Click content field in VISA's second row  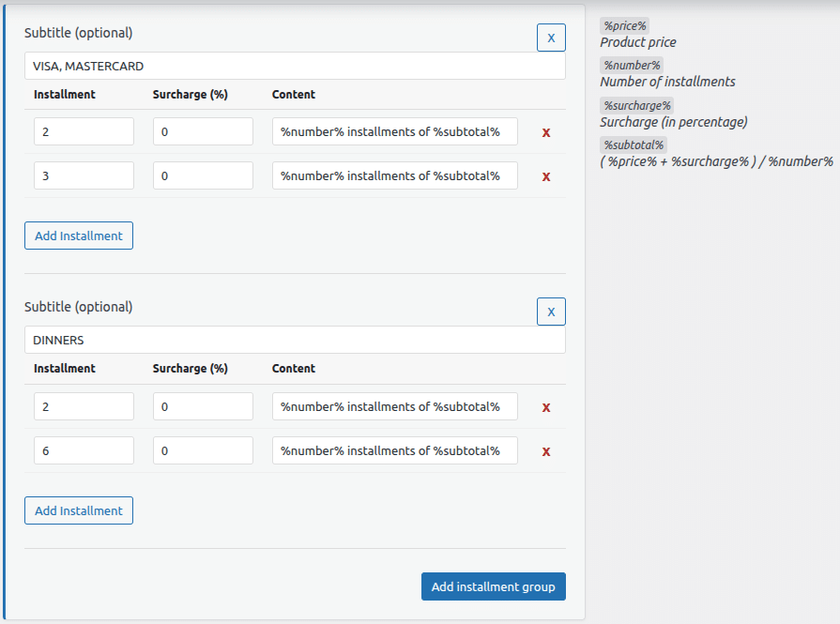(x=394, y=175)
